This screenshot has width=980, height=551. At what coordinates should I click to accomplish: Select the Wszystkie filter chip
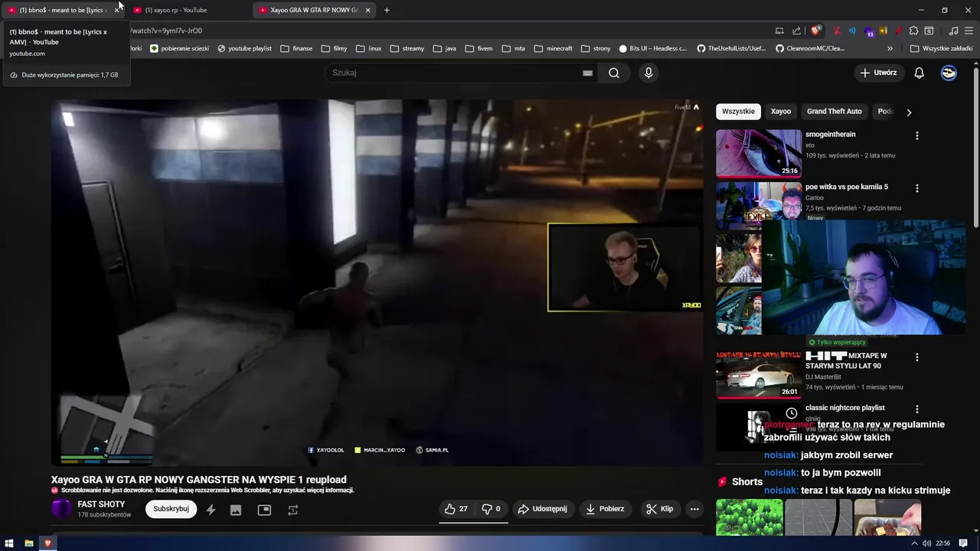pos(738,112)
